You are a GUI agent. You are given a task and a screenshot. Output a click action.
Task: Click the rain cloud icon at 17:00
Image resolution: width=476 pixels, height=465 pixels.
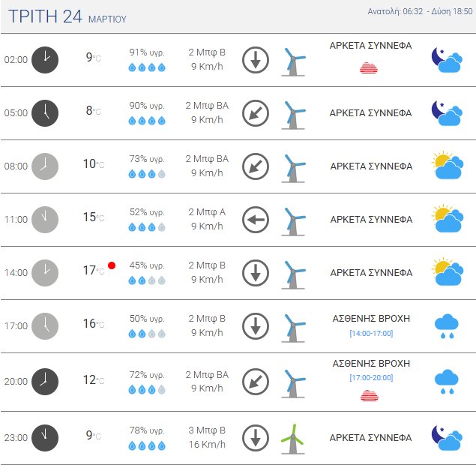coord(448,326)
